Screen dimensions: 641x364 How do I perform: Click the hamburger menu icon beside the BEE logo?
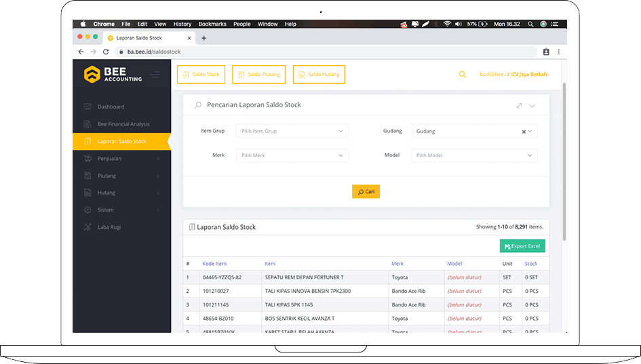click(x=155, y=75)
